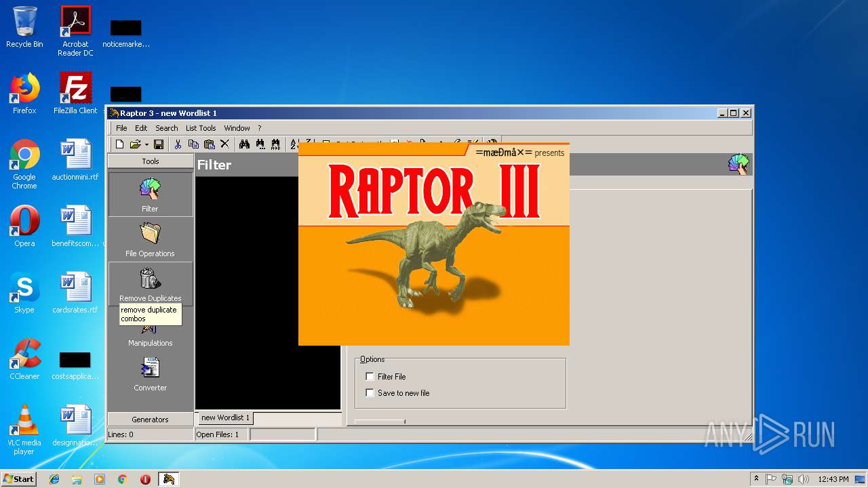
Task: Click the Raptor III splash screen
Action: pyautogui.click(x=434, y=244)
